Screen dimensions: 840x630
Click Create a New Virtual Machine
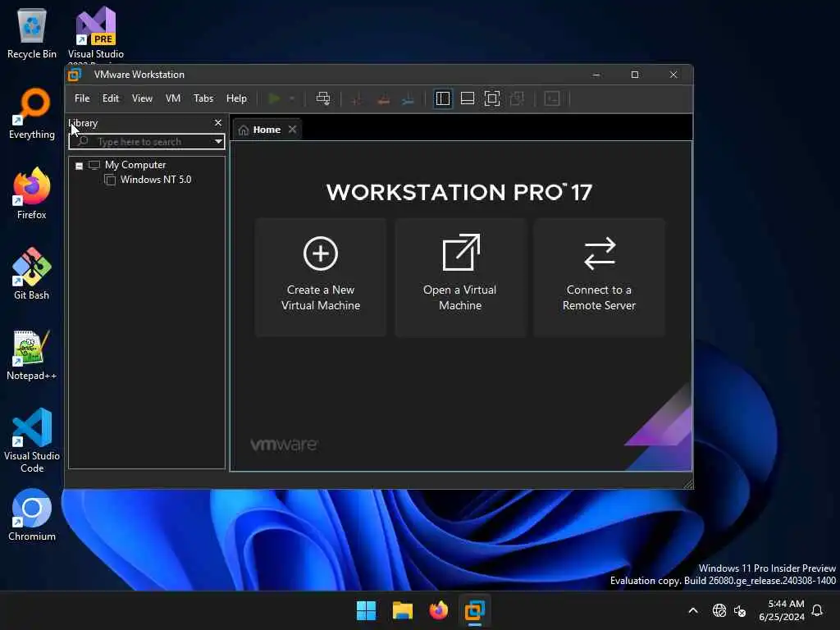321,277
